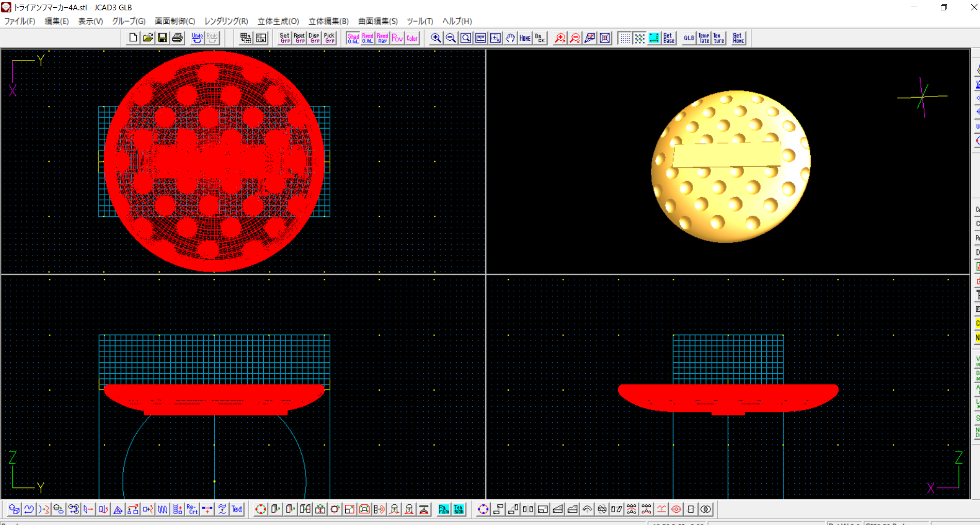
Task: Click the Set Base button
Action: pyautogui.click(x=669, y=38)
